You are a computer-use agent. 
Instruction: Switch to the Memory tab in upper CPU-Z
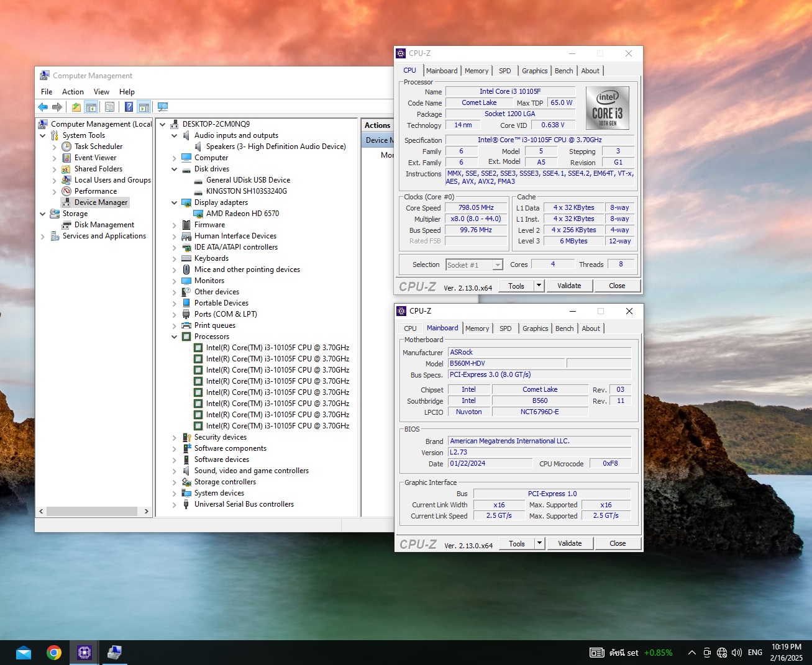(x=477, y=71)
